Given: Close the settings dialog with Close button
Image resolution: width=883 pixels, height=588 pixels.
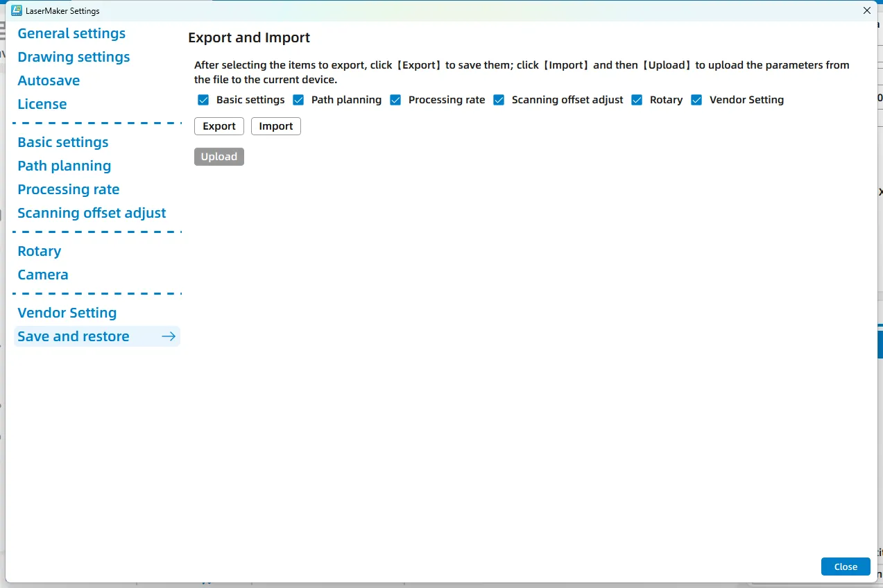Looking at the screenshot, I should point(846,567).
